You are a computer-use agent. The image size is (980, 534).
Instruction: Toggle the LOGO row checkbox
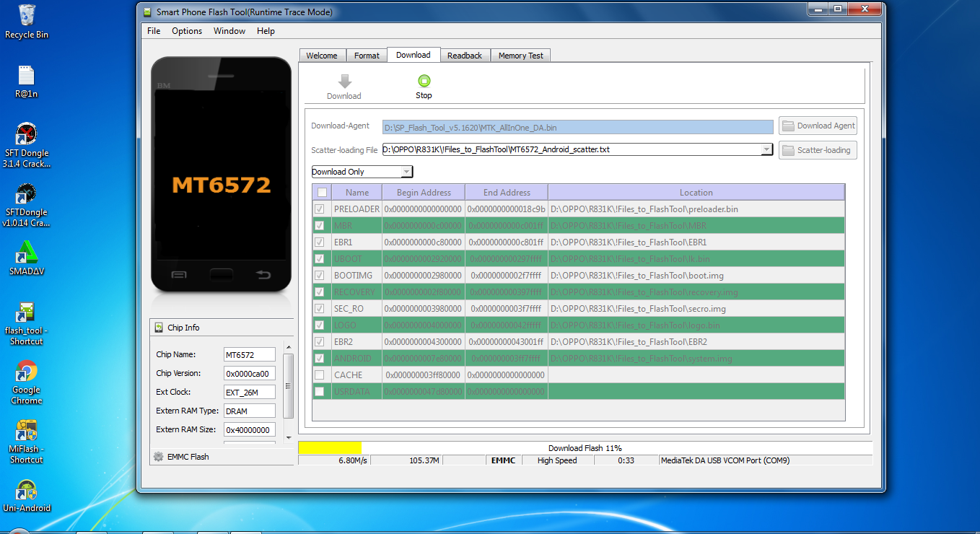coord(319,325)
